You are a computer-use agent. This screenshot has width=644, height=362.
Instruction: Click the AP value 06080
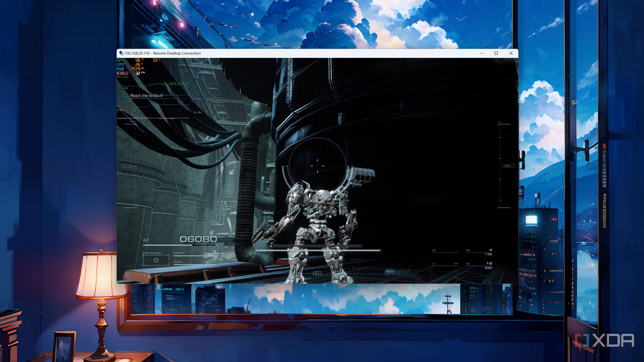click(x=198, y=239)
